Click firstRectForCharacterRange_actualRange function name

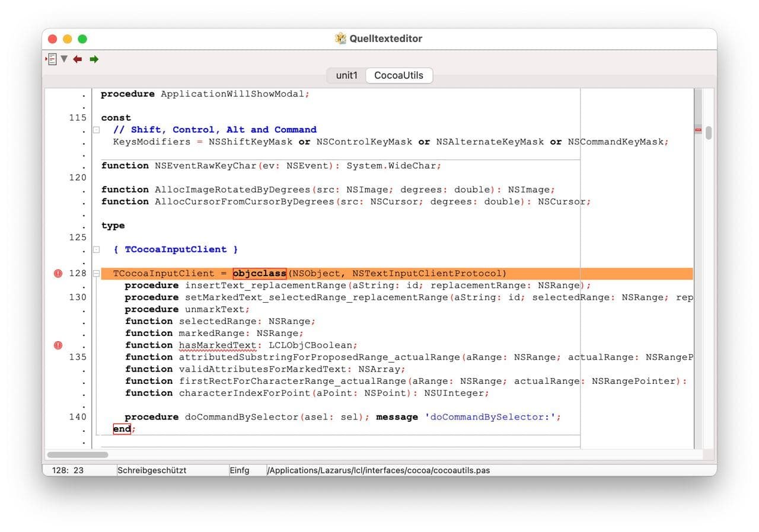pyautogui.click(x=292, y=381)
